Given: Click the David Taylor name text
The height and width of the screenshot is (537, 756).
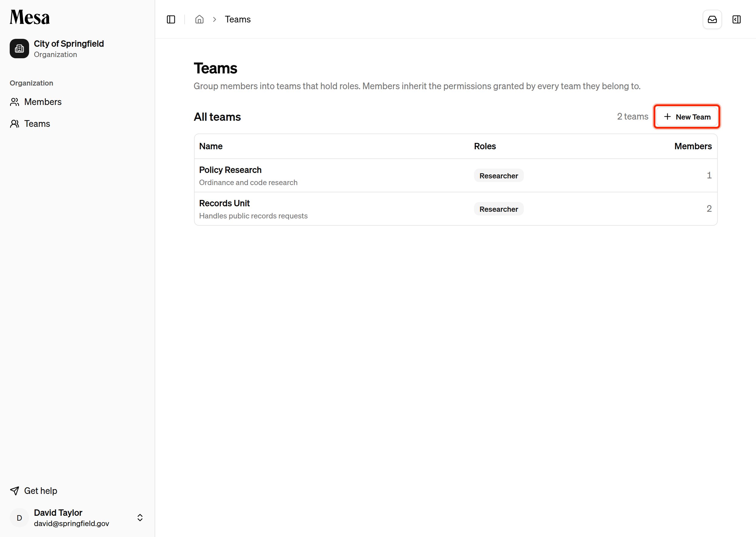Looking at the screenshot, I should tap(58, 512).
